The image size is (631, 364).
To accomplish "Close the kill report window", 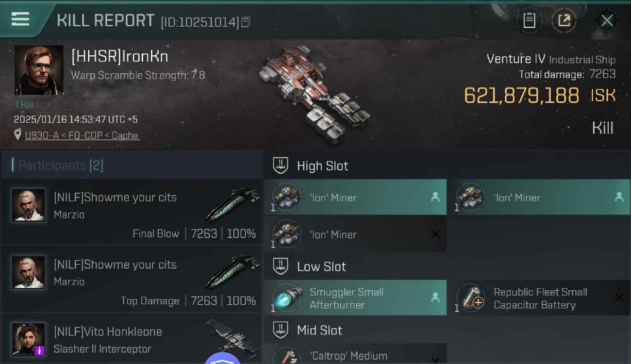I will 607,20.
